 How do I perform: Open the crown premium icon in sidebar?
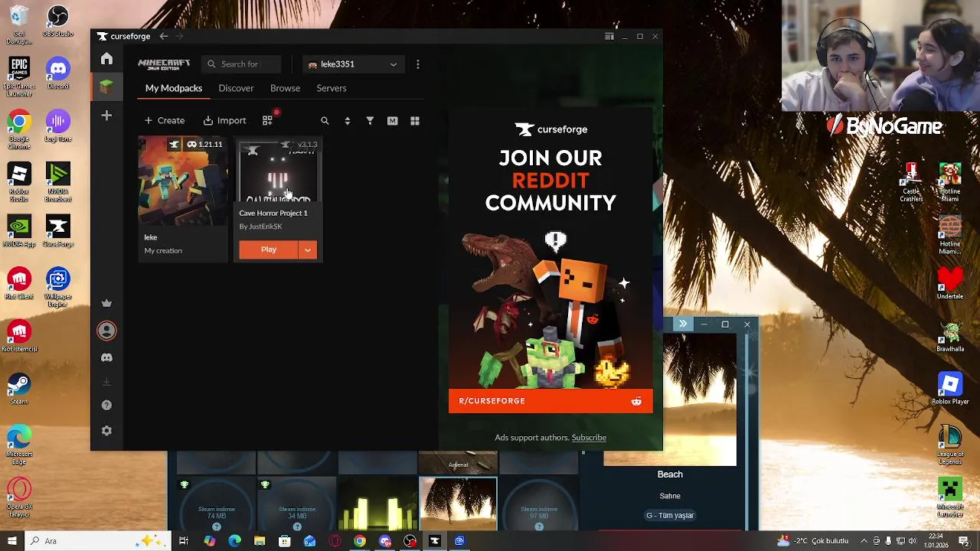[x=106, y=303]
